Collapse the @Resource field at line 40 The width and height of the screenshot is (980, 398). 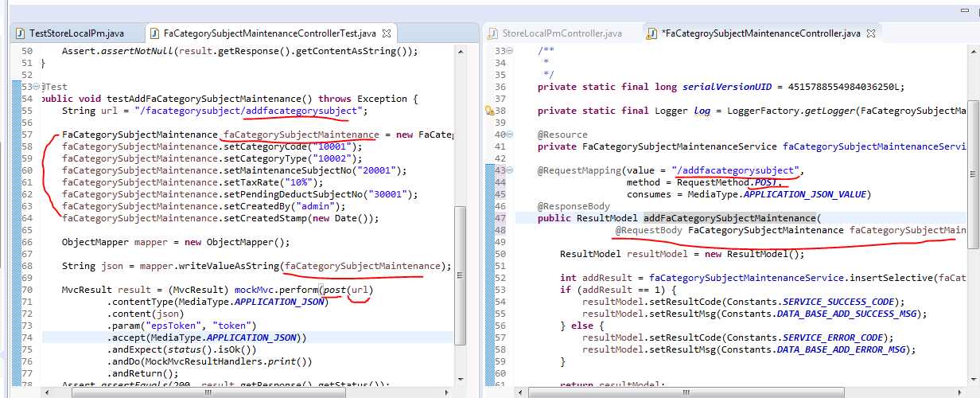[510, 135]
